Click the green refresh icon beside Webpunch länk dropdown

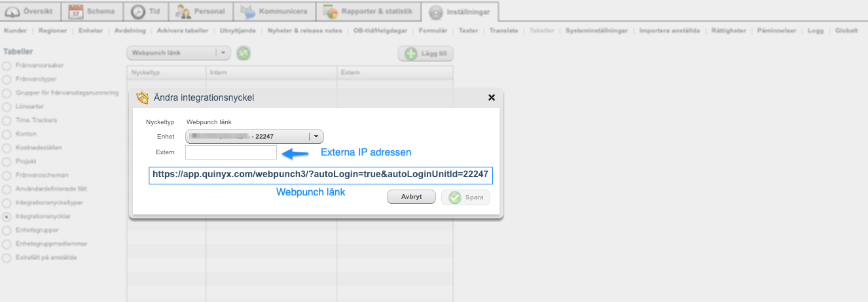coord(243,54)
